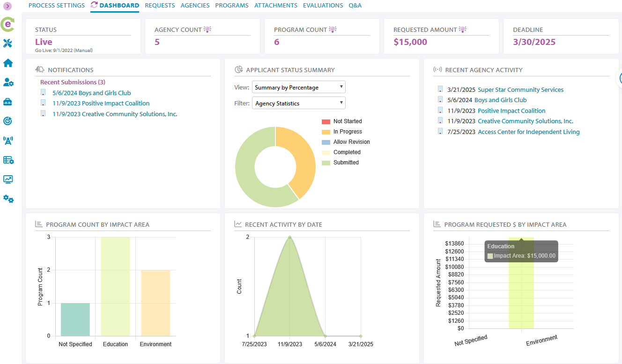Open the EVALUATIONS tab
Screen dimensions: 622x364
pos(323,5)
